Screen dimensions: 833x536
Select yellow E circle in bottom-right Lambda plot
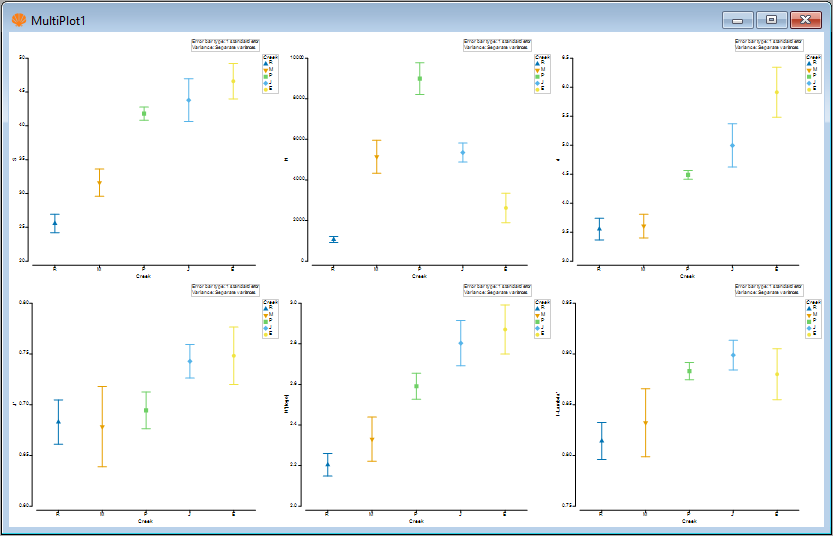click(777, 374)
